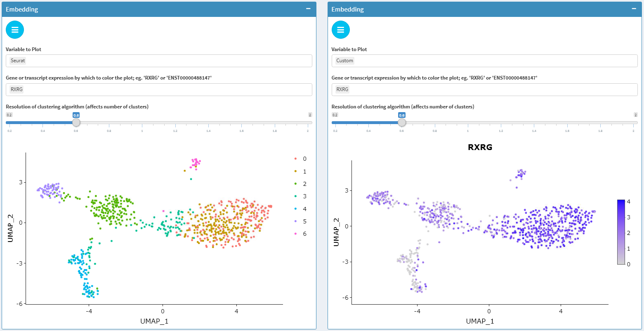Click the resolution slider handle in right panel
This screenshot has height=331, width=644.
coord(401,122)
